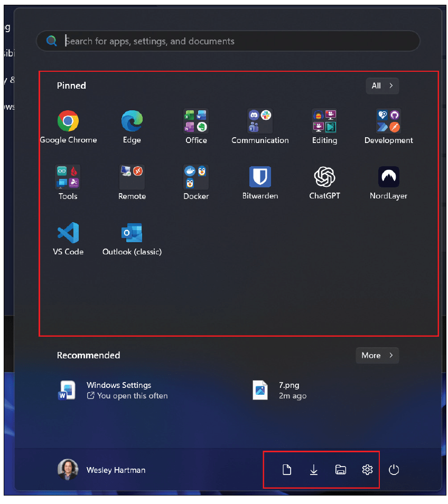Show all apps with All button

[x=382, y=85]
